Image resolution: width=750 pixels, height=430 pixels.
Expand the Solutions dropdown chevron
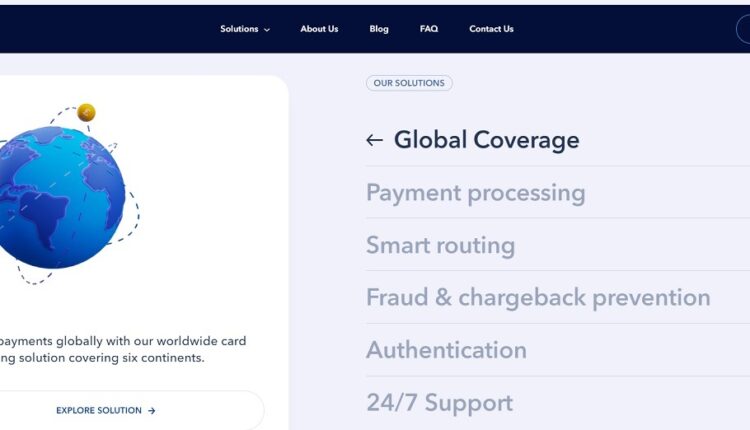[x=267, y=30]
